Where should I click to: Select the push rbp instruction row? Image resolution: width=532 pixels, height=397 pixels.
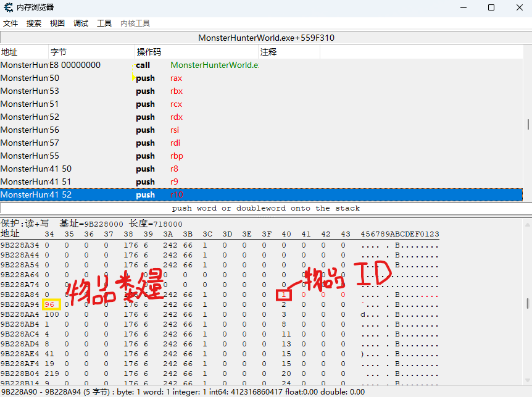[x=185, y=156]
